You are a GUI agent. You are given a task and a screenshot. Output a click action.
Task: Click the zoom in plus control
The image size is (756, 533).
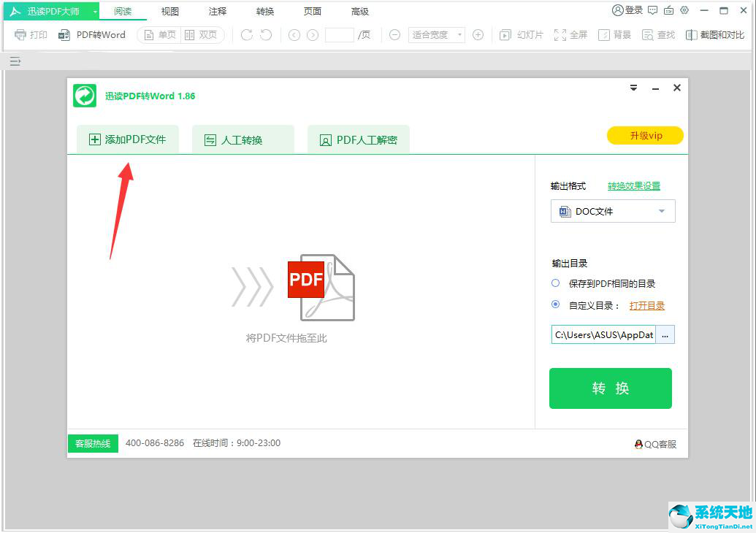[478, 34]
